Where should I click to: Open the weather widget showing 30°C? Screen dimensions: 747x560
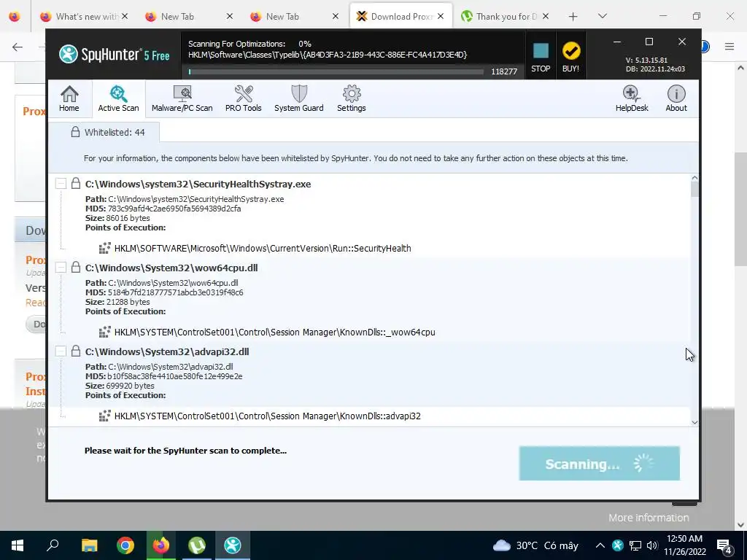tap(535, 545)
